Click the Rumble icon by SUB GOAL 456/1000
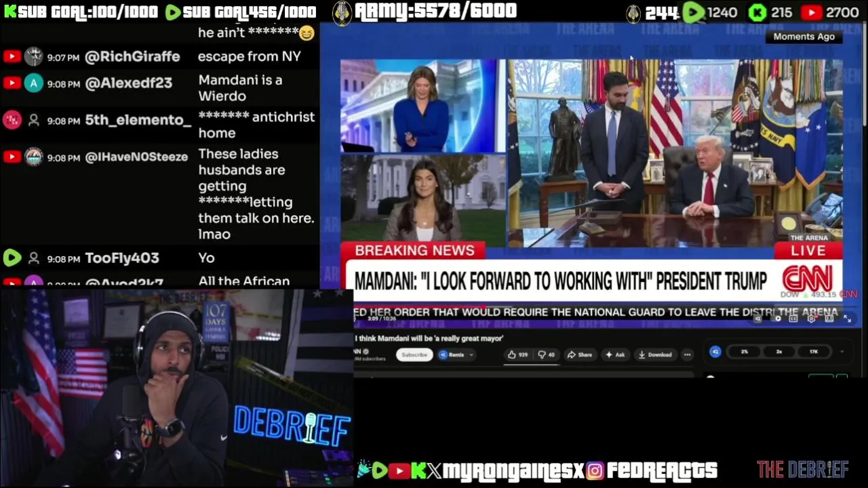 (173, 12)
